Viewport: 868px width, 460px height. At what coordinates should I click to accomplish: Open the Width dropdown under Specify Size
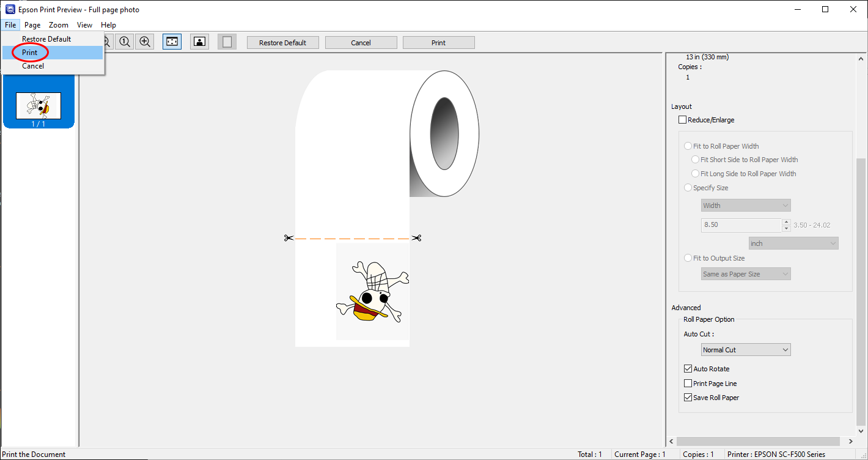[x=746, y=206]
